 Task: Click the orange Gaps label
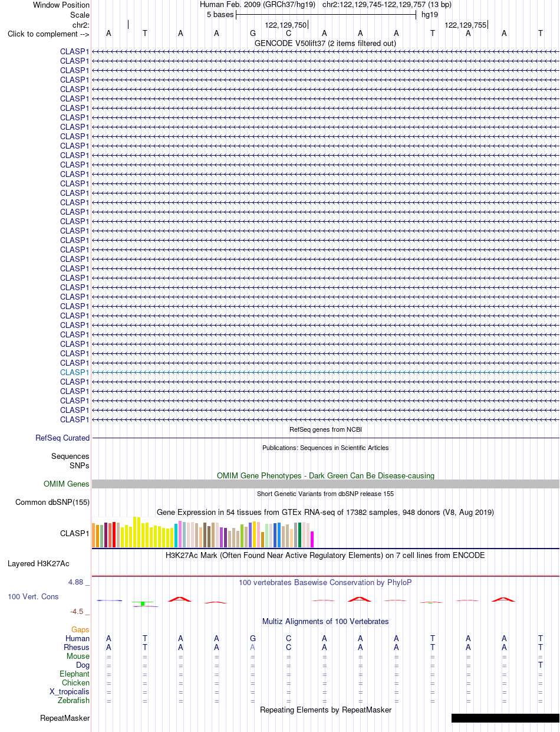coord(80,630)
